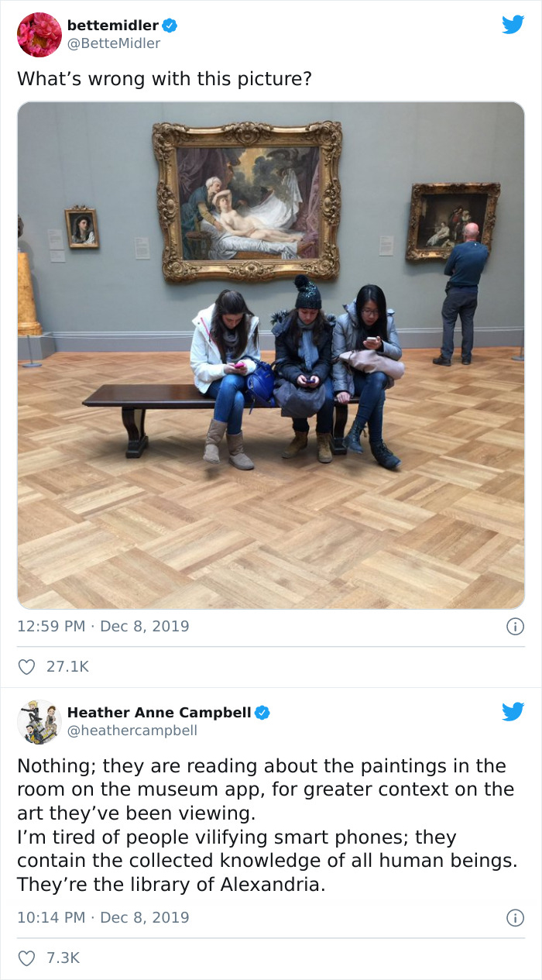Image resolution: width=542 pixels, height=980 pixels.
Task: Open info icon beside 10:14 PM timestamp
Action: coord(515,918)
